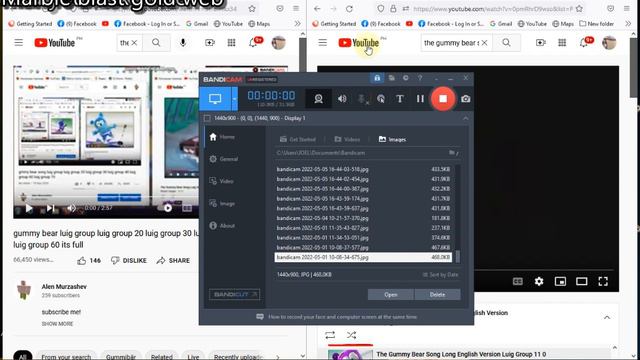Click the search magnifier in left YouTube window
Viewport: 640px width, 360px height.
click(x=156, y=42)
